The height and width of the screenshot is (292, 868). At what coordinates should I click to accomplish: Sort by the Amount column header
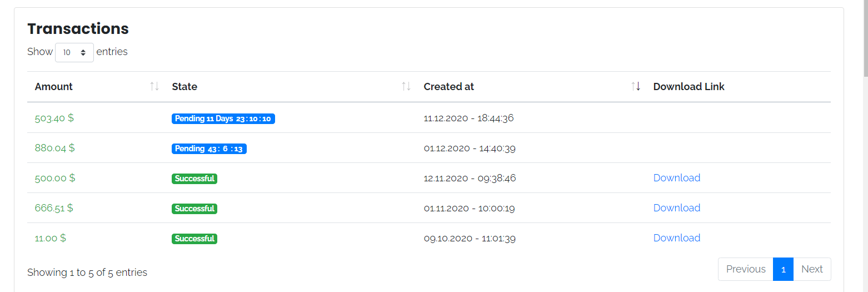[54, 87]
